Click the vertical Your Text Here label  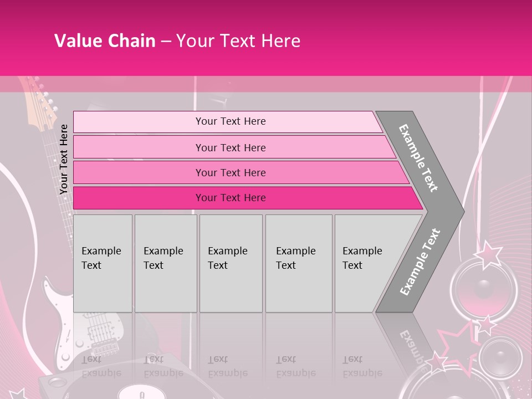click(64, 160)
